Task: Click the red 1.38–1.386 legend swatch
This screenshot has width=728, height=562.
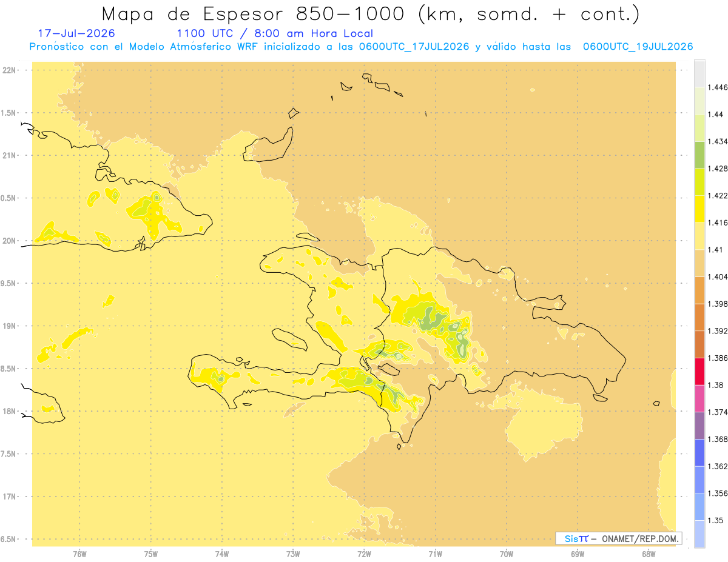Action: [699, 372]
